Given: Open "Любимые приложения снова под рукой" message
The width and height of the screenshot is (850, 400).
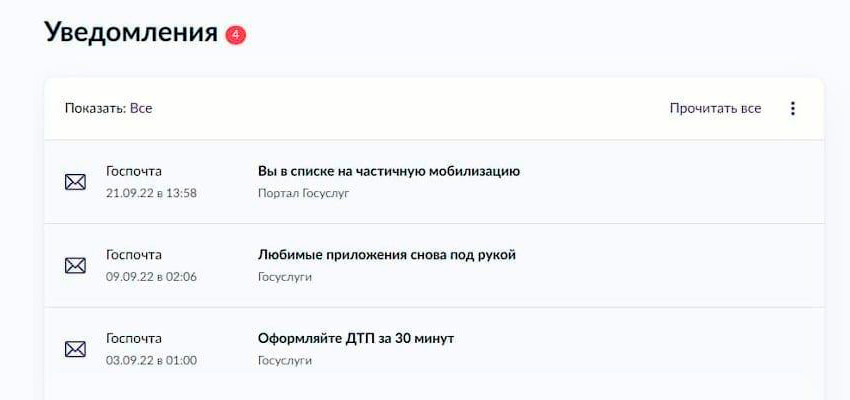Looking at the screenshot, I should 386,255.
